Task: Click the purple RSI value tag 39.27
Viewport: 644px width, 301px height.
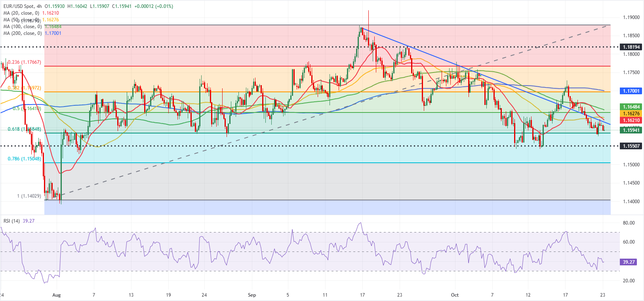Action: 629,262
